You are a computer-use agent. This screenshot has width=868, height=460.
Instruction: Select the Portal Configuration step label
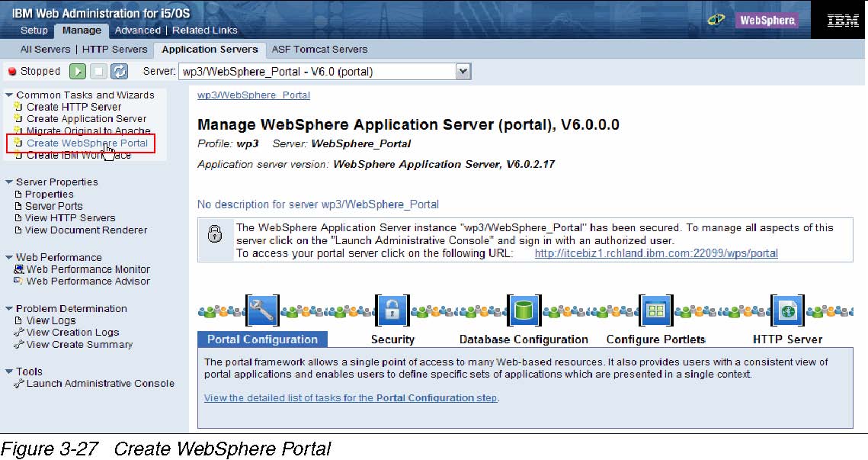coord(262,339)
